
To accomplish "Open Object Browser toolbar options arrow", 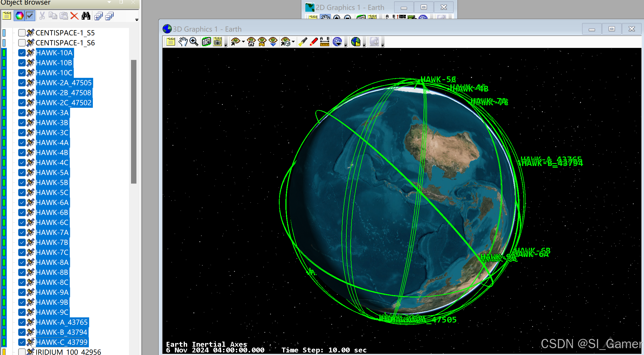I will 137,20.
